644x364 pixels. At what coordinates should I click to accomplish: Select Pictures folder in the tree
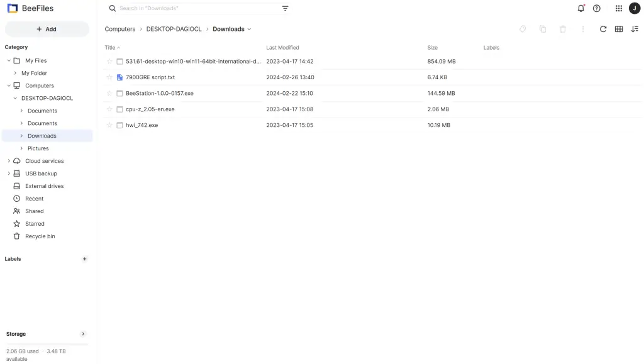(38, 148)
